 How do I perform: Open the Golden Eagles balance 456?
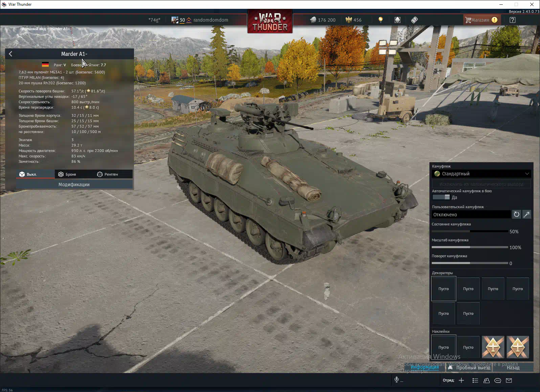pos(354,20)
